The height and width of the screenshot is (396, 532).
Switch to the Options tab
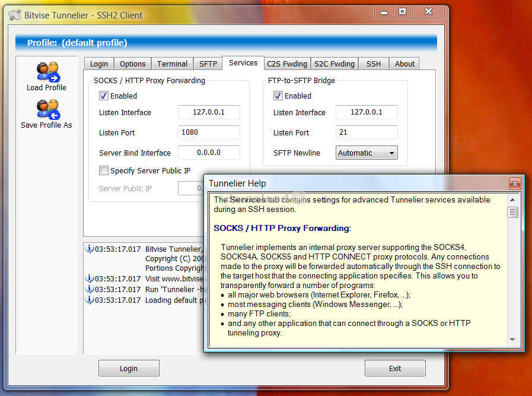[x=132, y=64]
